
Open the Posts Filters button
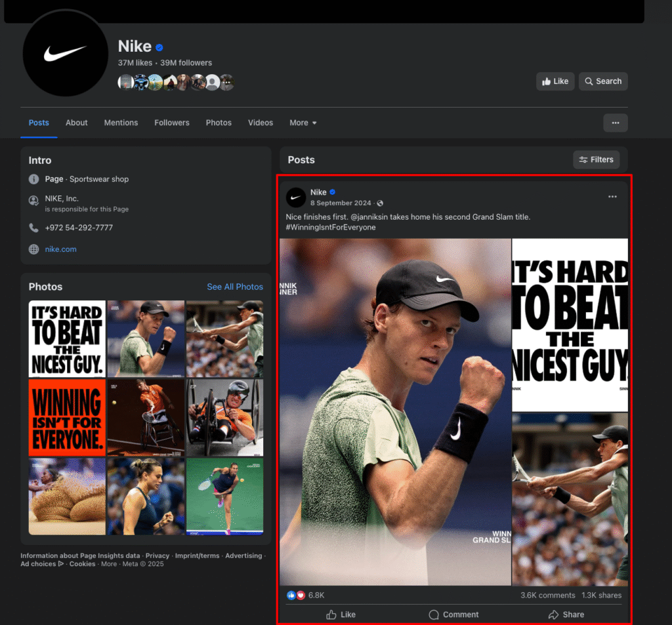point(596,160)
